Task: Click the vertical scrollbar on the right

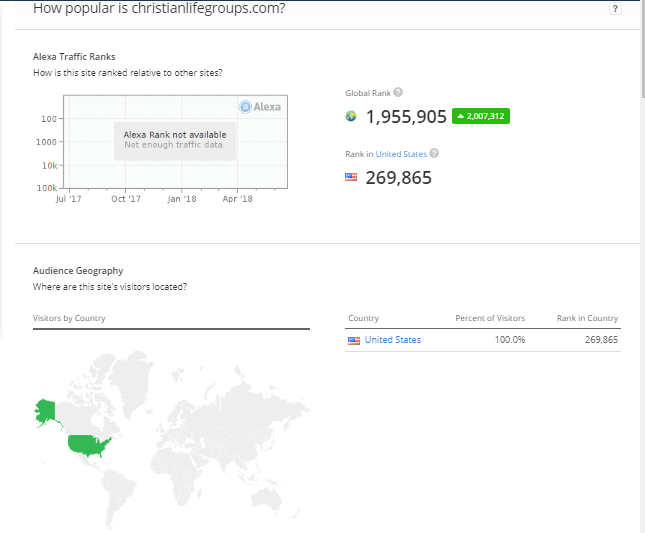Action: coord(643,49)
